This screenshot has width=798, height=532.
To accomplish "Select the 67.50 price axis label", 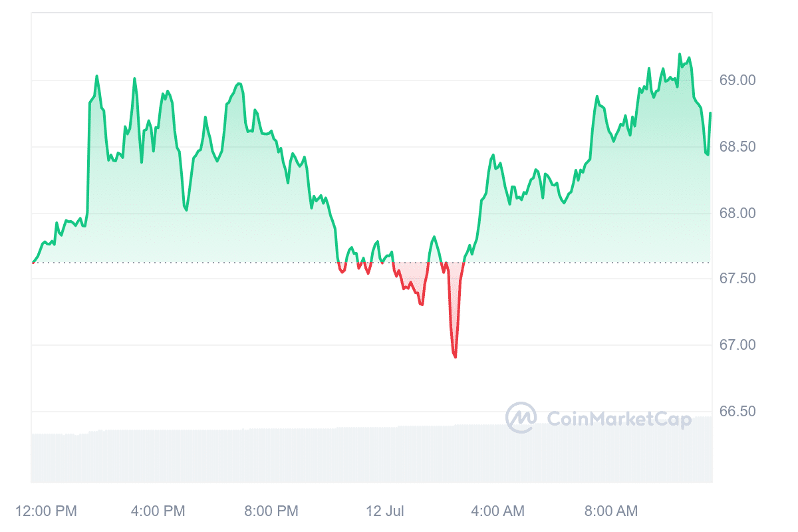I will 738,278.
